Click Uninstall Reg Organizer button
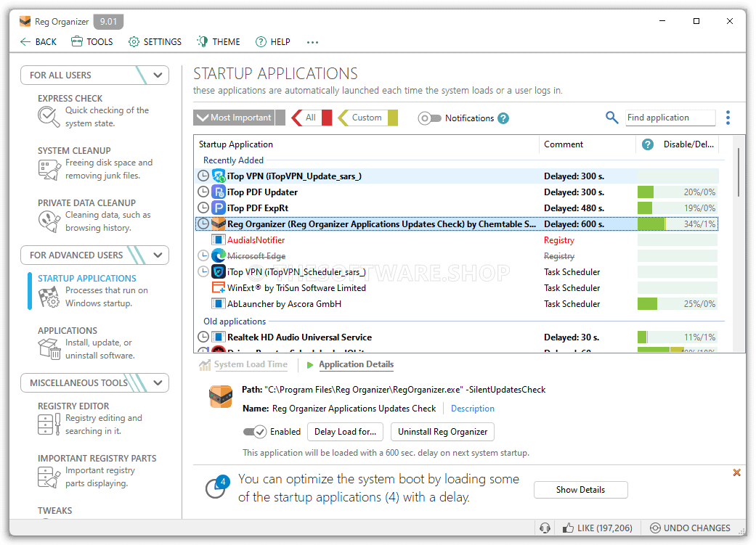756x545 pixels. pos(442,432)
